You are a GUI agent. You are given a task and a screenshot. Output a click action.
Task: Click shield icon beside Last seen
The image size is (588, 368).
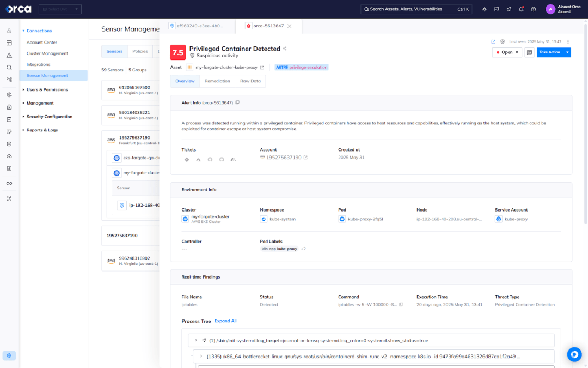tap(503, 41)
